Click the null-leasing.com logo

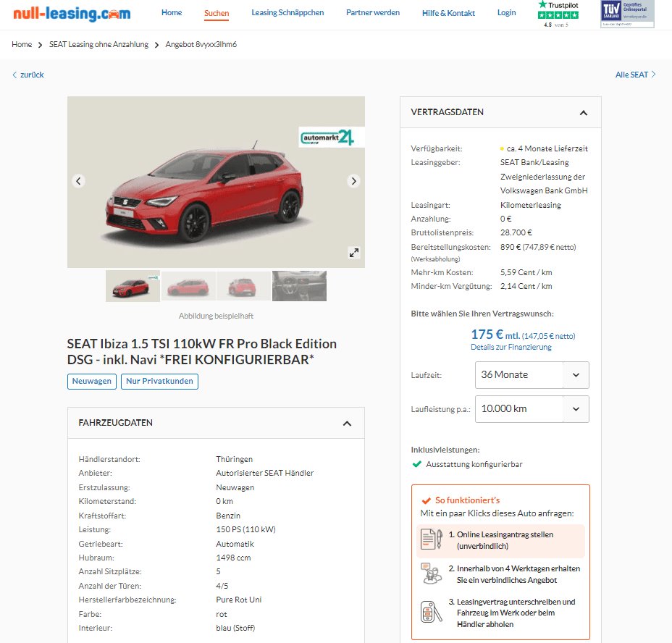72,13
